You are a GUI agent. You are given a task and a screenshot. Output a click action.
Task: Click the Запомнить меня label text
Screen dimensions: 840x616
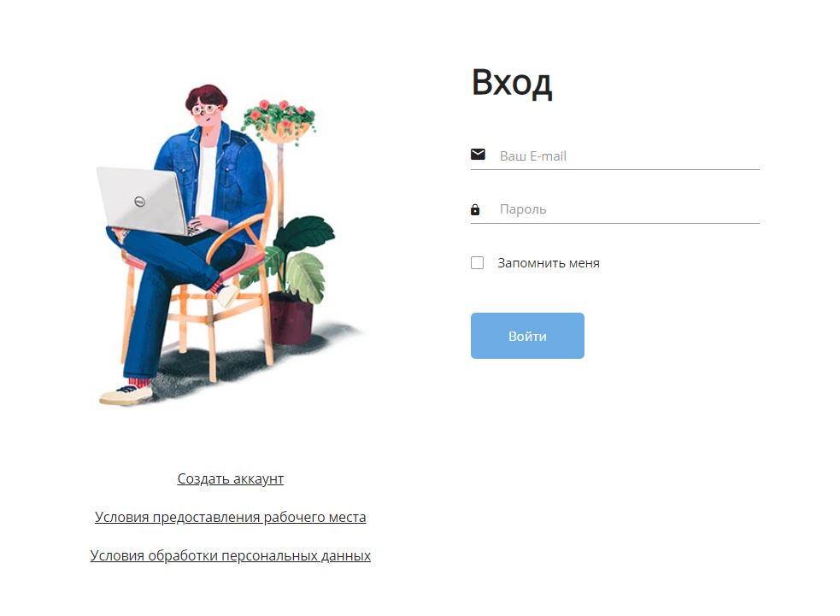(x=549, y=263)
